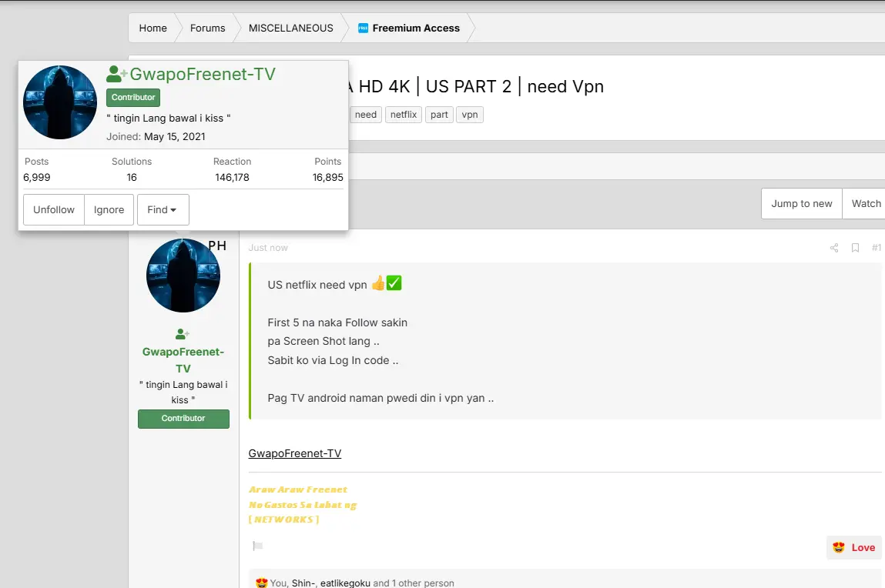The image size is (885, 588).
Task: Expand the Find dropdown
Action: click(163, 209)
